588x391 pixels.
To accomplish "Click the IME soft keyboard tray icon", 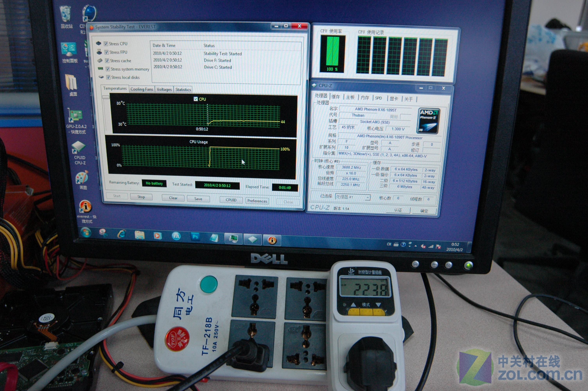I will (396, 244).
